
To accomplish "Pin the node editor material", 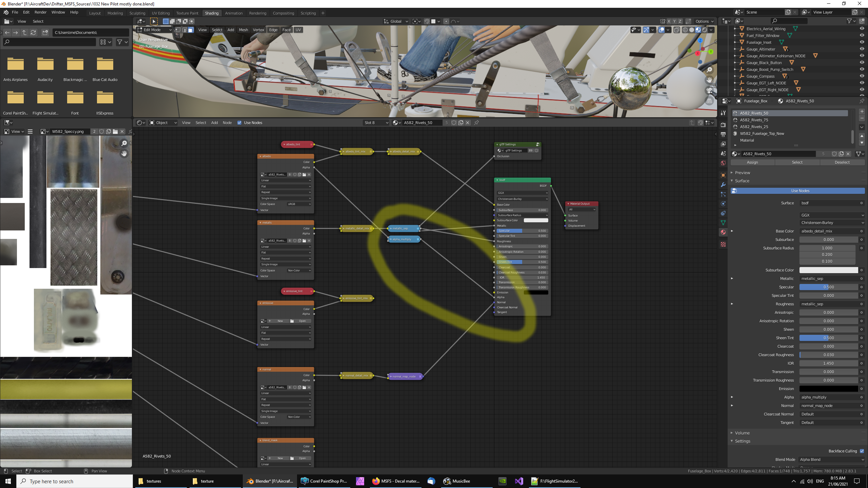I will pyautogui.click(x=476, y=123).
